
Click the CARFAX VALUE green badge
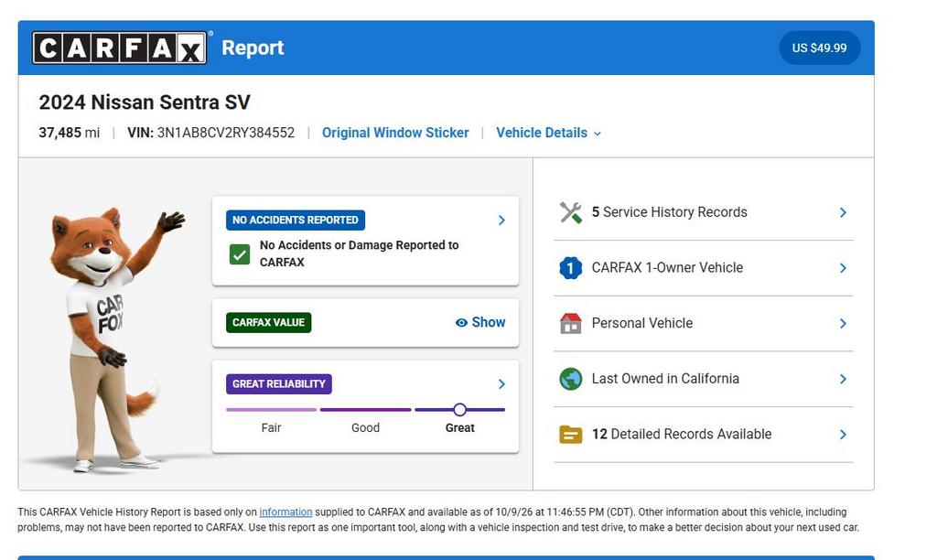(x=268, y=323)
